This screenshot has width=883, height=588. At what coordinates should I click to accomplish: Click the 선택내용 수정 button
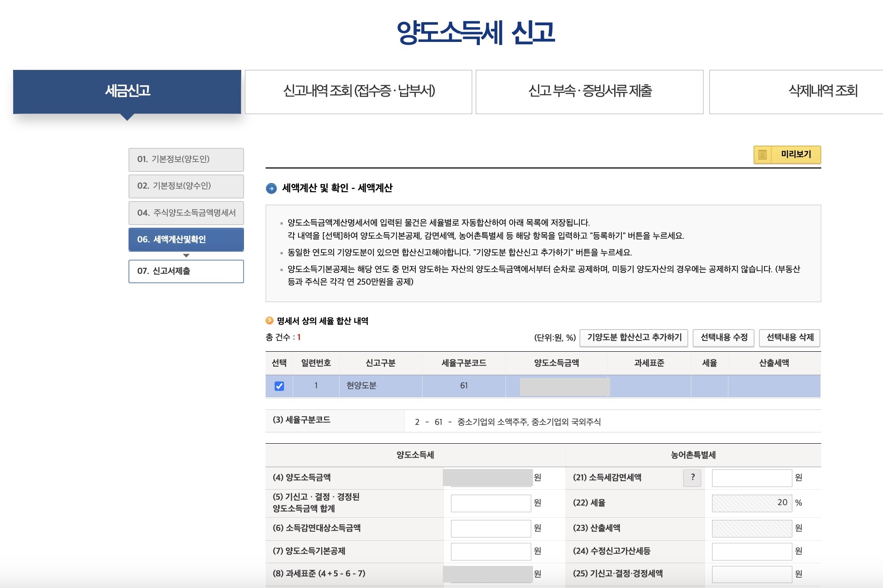pos(723,337)
